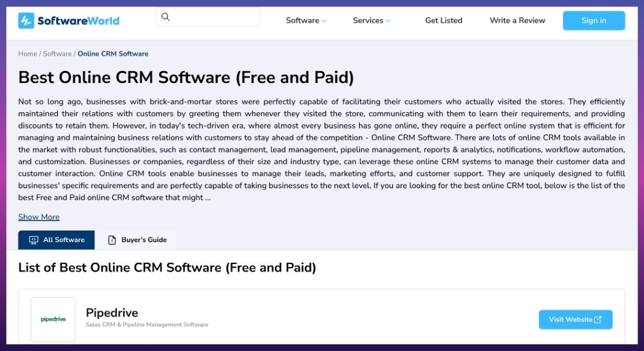
Task: Click inside the search input field
Action: coord(211,17)
